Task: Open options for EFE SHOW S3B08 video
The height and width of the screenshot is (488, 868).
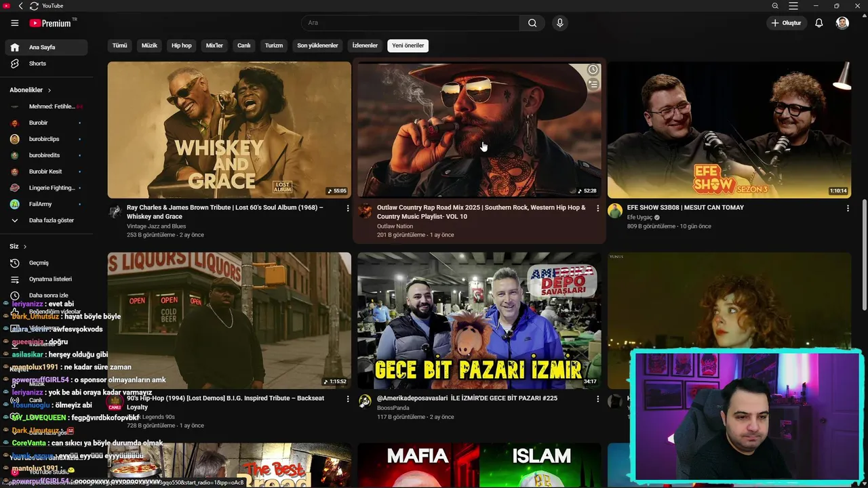Action: 847,208
